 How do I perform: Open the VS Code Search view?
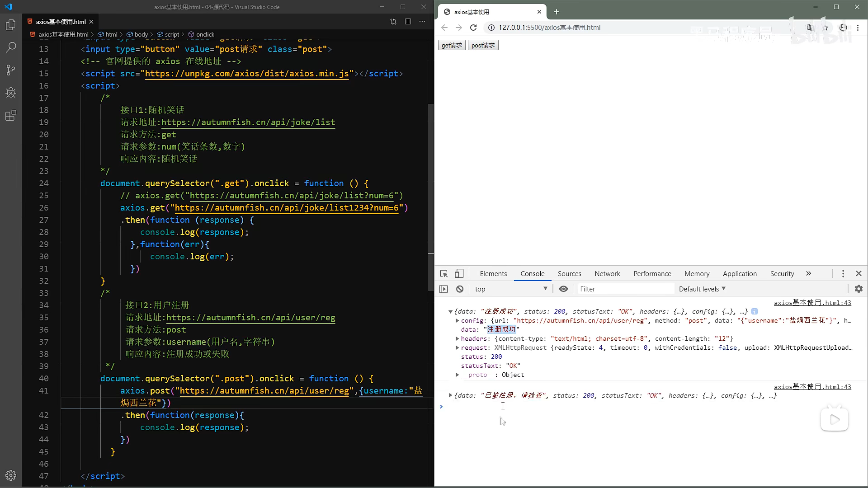coord(11,47)
